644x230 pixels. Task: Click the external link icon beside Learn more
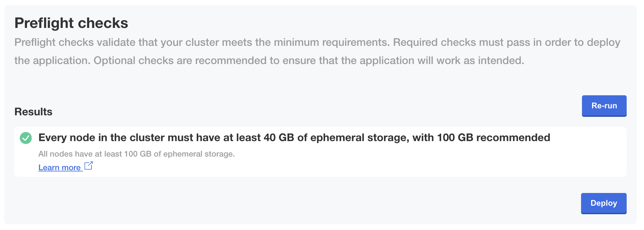(x=88, y=166)
